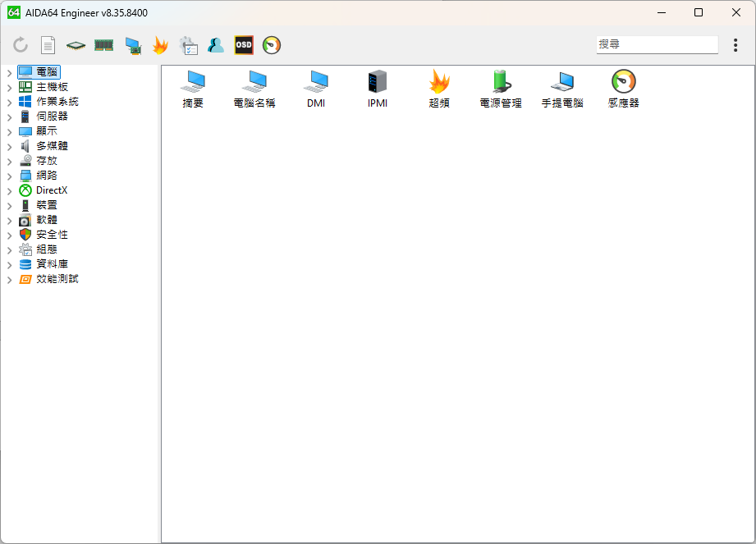Expand the 組態 tree node
Image resolution: width=756 pixels, height=544 pixels.
[9, 250]
